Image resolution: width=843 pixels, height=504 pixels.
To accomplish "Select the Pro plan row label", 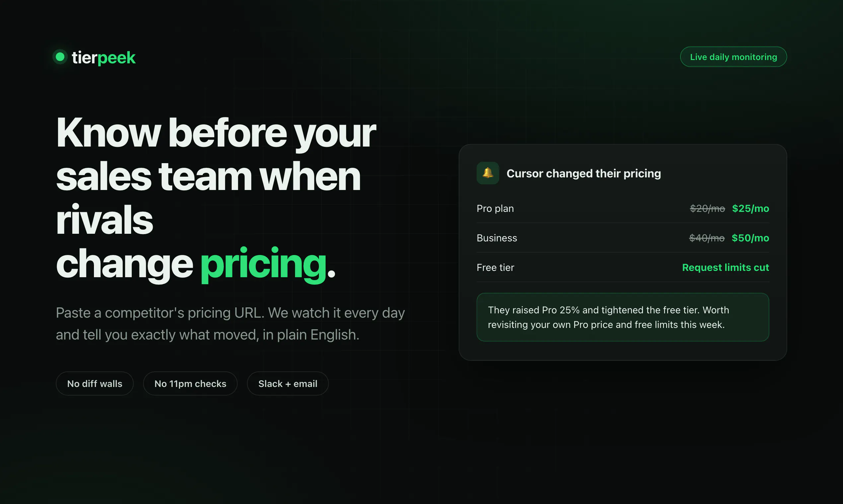I will tap(495, 208).
